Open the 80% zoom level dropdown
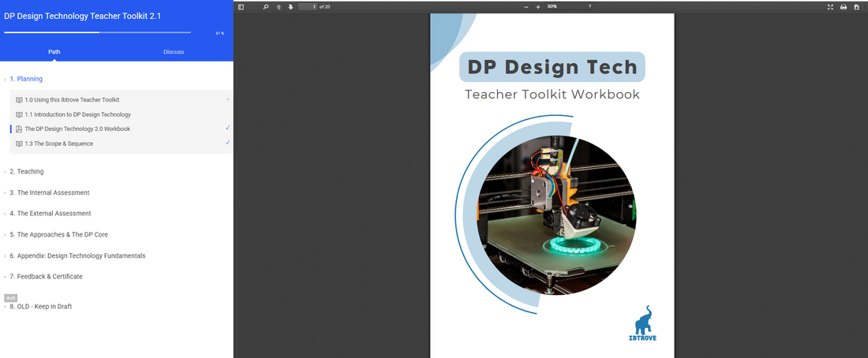This screenshot has height=358, width=868. click(568, 7)
